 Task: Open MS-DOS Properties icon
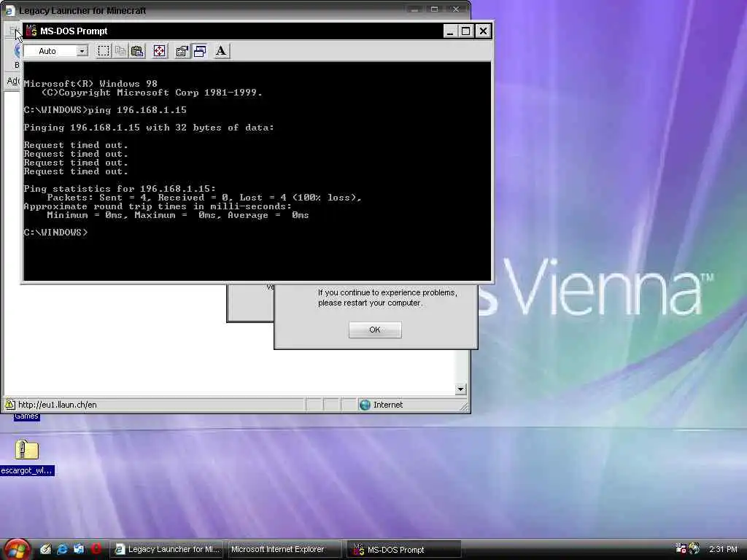click(x=182, y=51)
